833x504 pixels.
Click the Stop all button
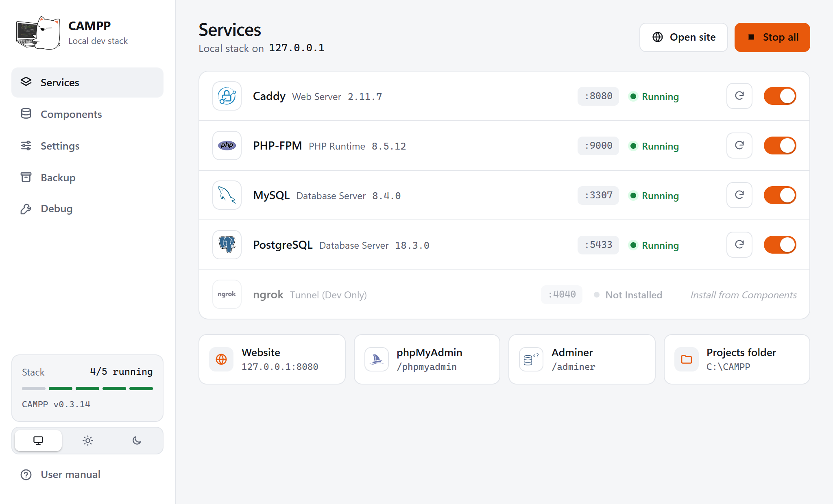772,37
